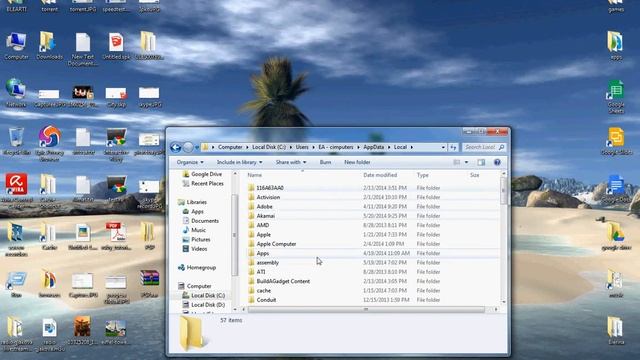The height and width of the screenshot is (360, 640).
Task: Open the view options dropdown arrow
Action: (466, 162)
